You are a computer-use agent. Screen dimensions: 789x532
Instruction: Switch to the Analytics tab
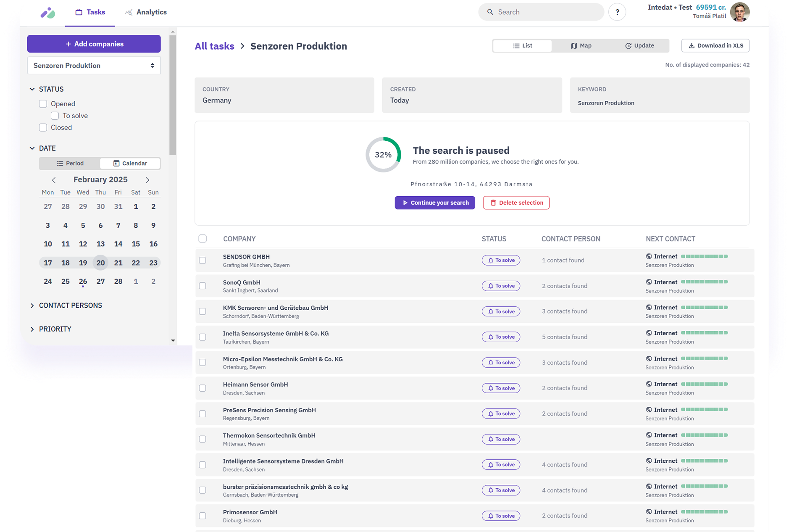146,12
